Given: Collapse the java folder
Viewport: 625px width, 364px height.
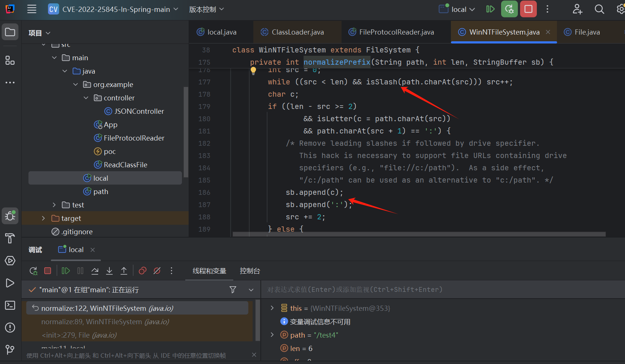Looking at the screenshot, I should tap(65, 71).
